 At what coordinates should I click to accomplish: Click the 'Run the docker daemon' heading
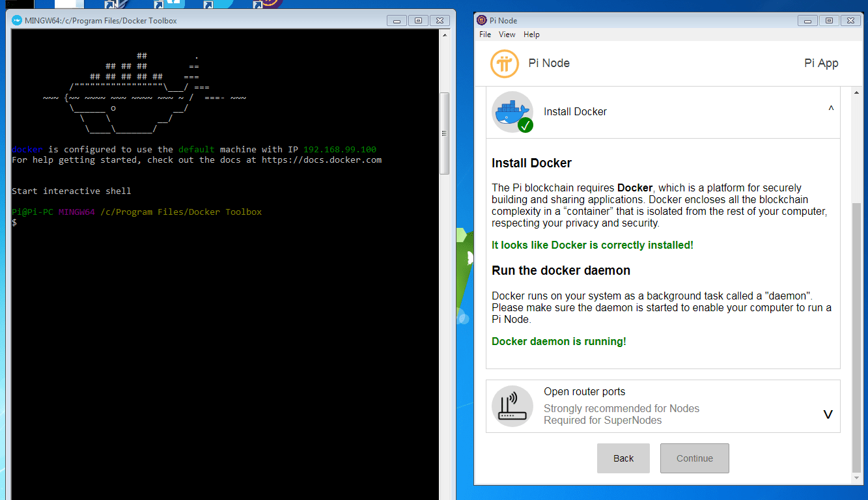point(561,270)
